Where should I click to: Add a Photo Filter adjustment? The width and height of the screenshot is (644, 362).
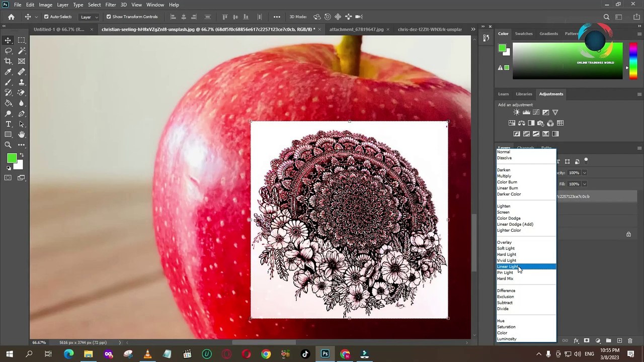tap(541, 123)
